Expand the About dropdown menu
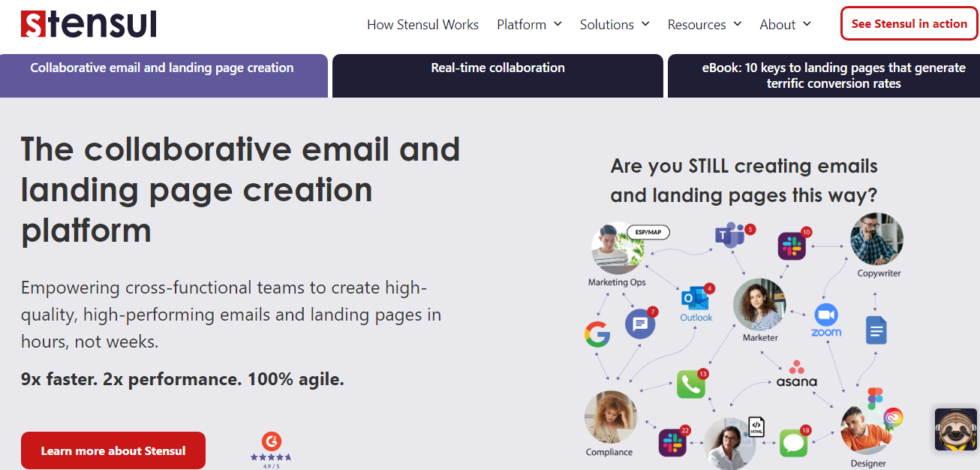 click(785, 25)
